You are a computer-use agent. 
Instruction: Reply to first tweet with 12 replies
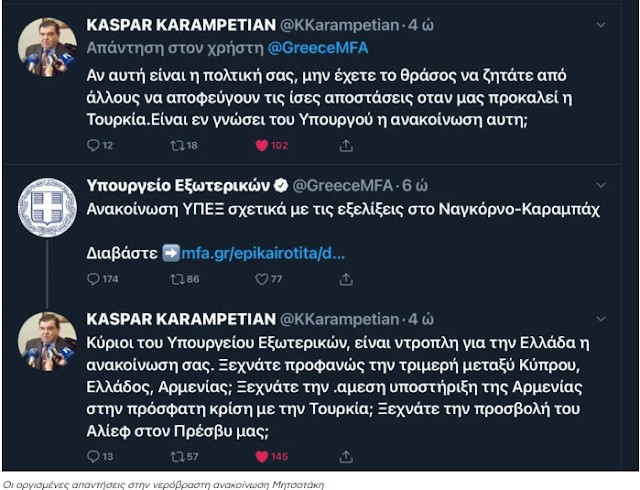point(94,145)
